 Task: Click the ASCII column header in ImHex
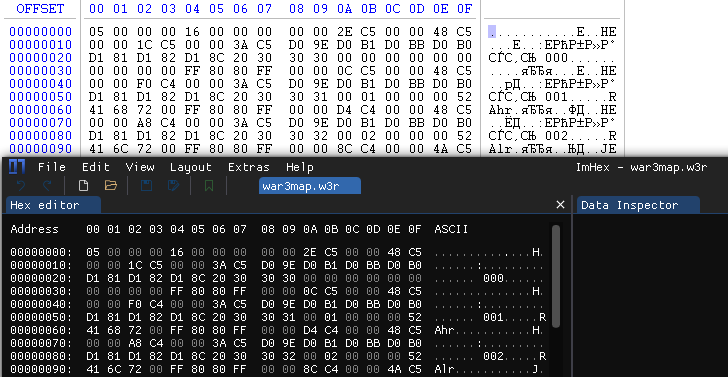click(451, 229)
